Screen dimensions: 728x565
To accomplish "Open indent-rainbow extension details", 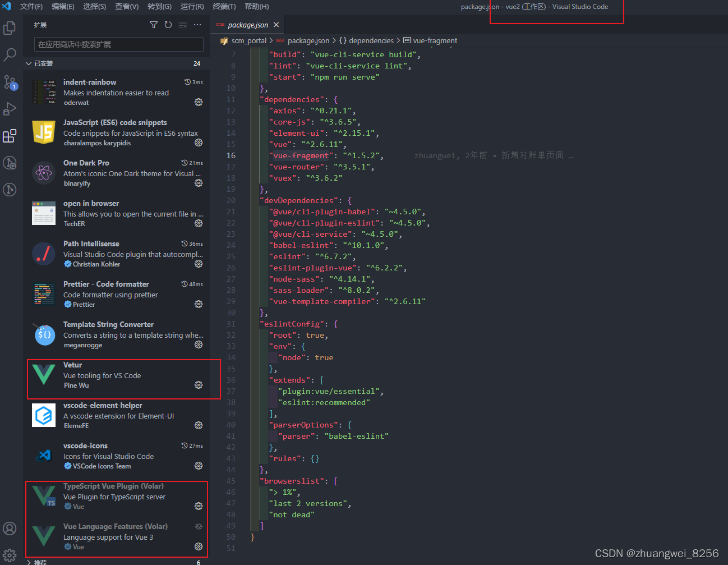I will (117, 92).
